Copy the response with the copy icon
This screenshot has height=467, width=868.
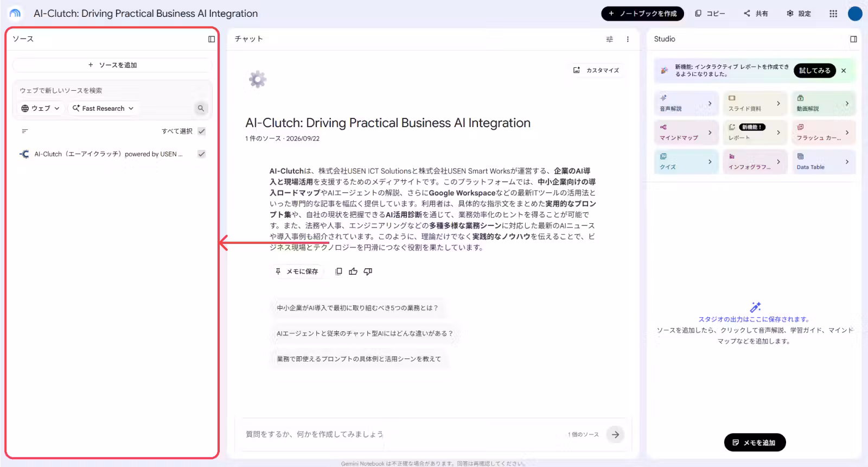click(x=339, y=272)
